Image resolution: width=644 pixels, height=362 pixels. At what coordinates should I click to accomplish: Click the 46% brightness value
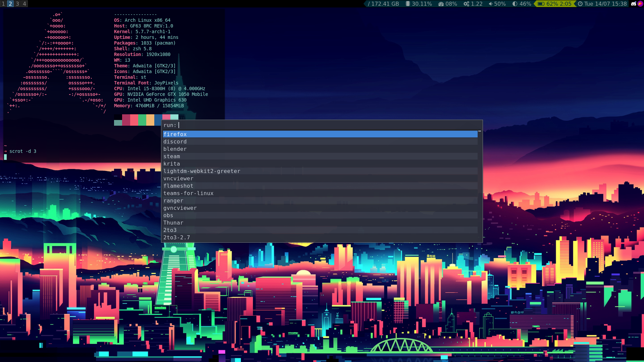coord(525,4)
